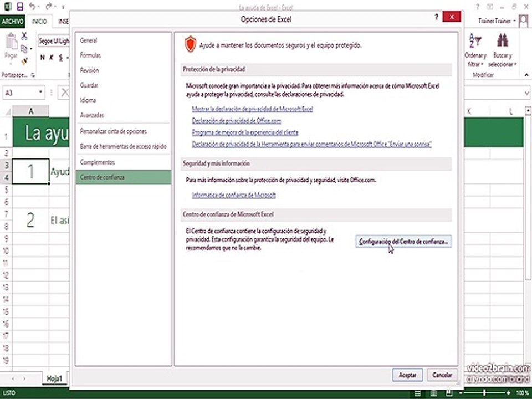Expand the formula bar chevron
This screenshot has height=399, width=532.
[526, 93]
